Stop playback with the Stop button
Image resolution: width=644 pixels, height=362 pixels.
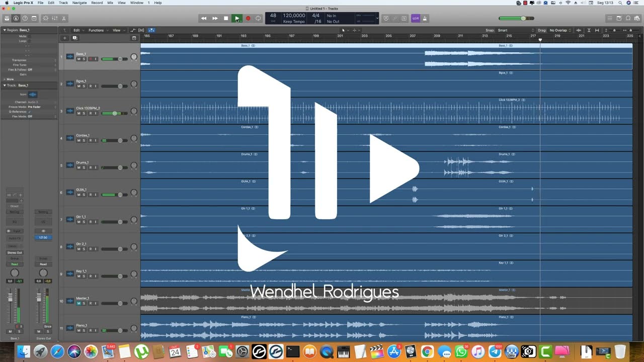point(226,19)
